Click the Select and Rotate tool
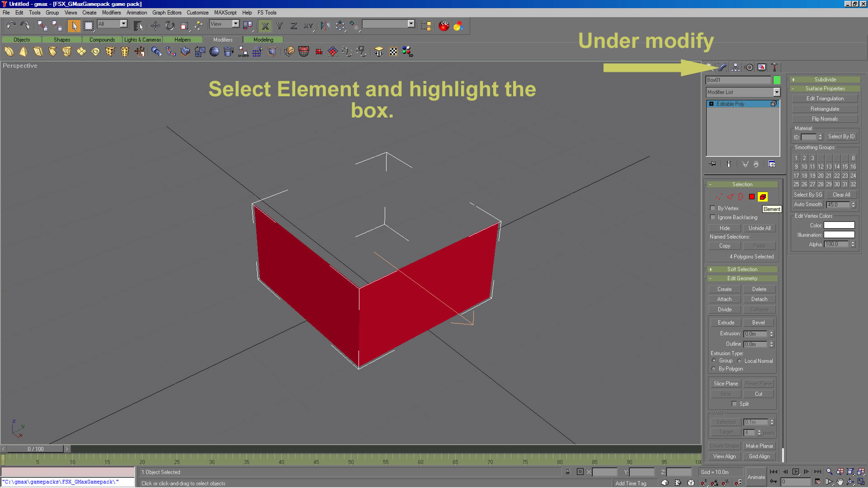Image resolution: width=868 pixels, height=488 pixels. [x=170, y=26]
